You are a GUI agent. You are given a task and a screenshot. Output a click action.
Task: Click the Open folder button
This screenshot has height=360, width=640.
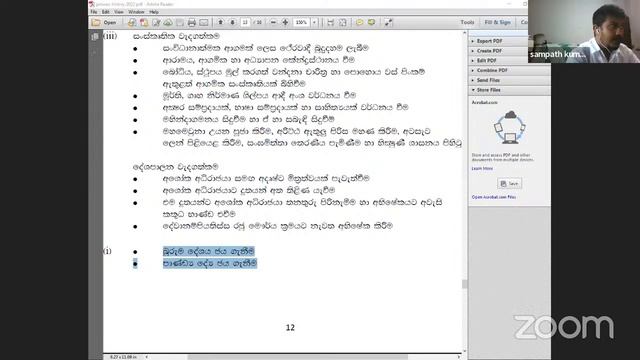(104, 22)
